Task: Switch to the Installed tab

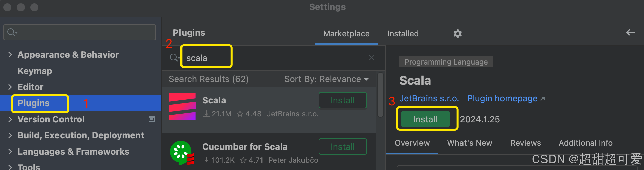Action: coord(403,34)
